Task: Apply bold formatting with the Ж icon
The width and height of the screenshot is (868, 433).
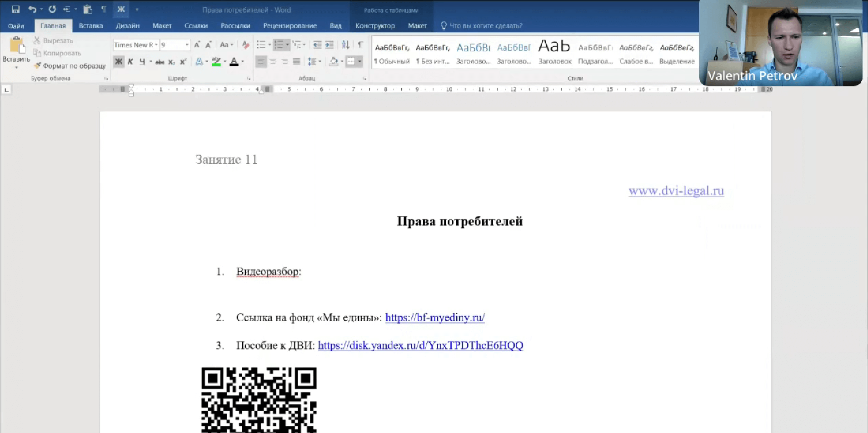Action: point(119,61)
